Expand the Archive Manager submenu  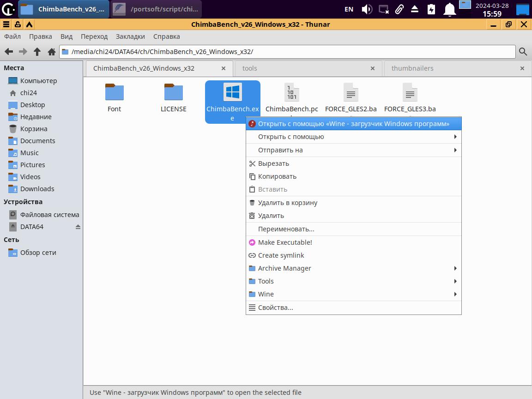pos(354,268)
